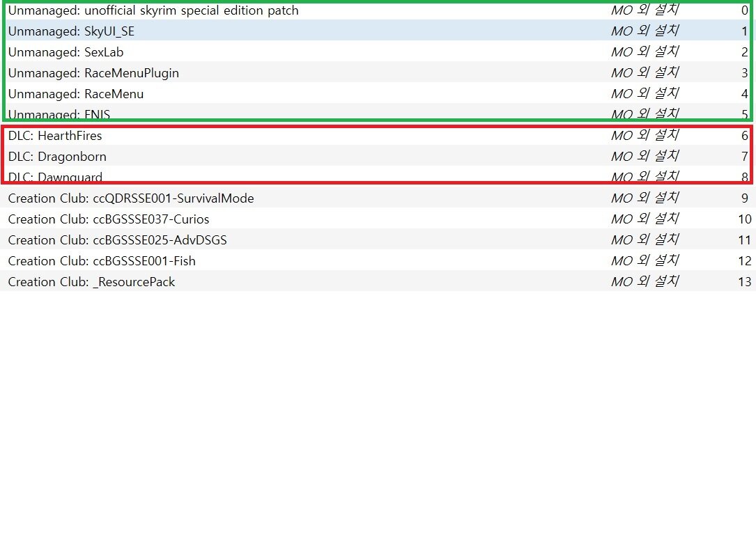756x557 pixels.
Task: Click priority value 9 of SurvivalMode
Action: pyautogui.click(x=744, y=198)
